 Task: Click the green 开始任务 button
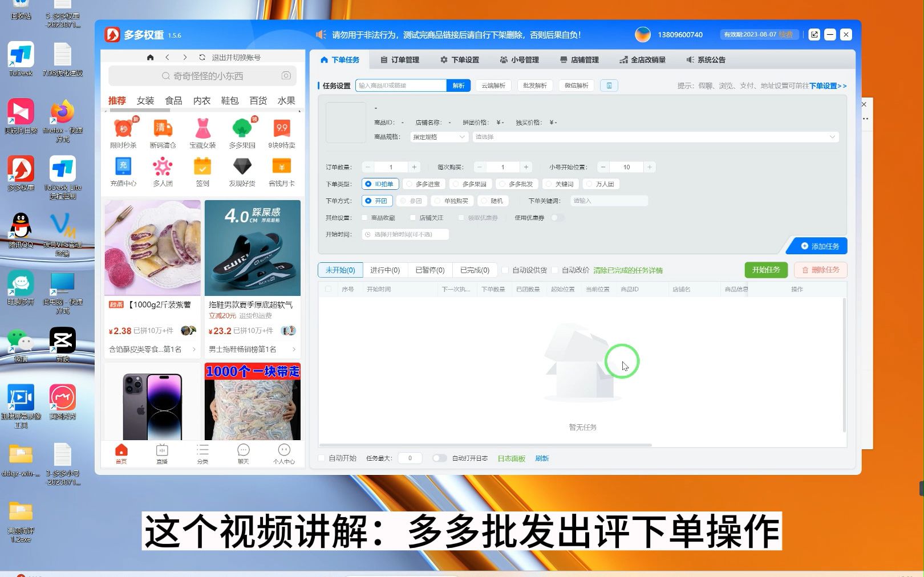click(766, 270)
